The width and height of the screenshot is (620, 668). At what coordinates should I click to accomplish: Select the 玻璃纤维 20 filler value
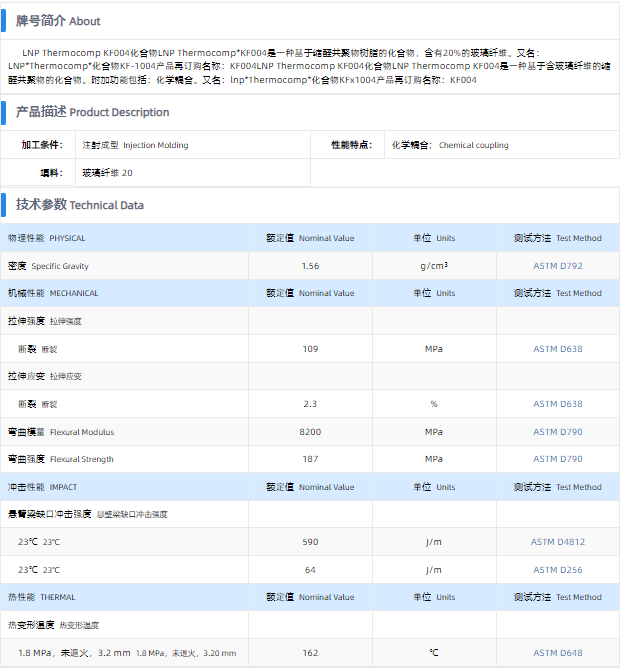point(107,173)
